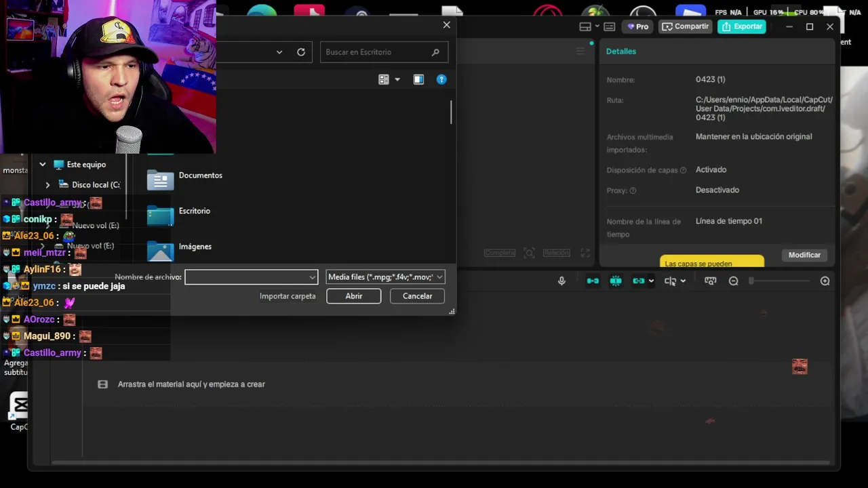
Task: Click the Nombre de archivo input field
Action: pos(245,277)
